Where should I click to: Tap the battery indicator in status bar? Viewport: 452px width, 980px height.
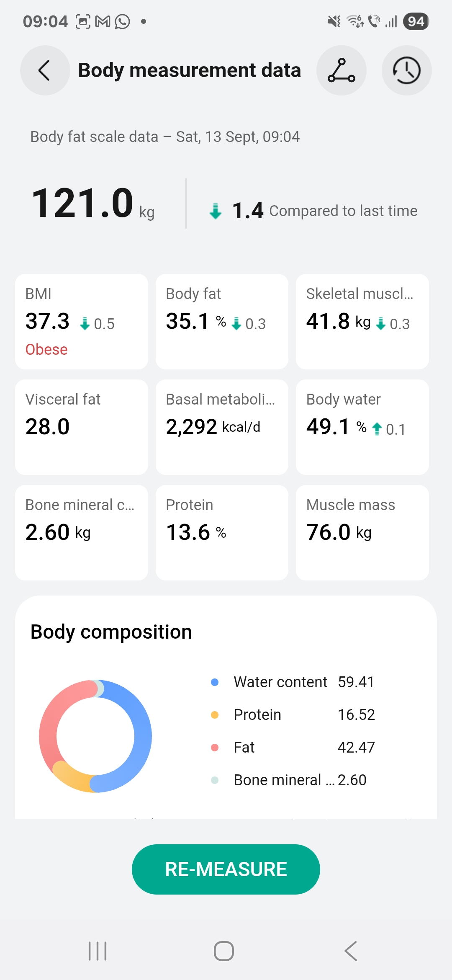click(x=416, y=21)
